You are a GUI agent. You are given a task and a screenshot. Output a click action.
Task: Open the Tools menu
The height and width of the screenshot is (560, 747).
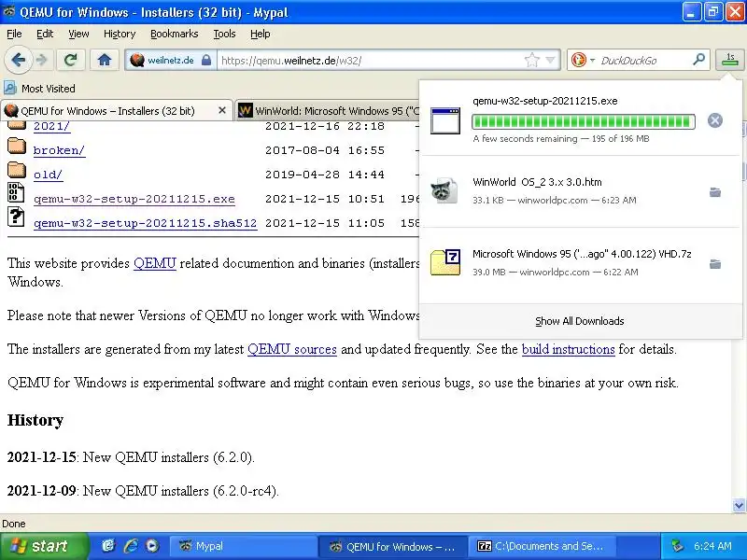click(x=224, y=34)
